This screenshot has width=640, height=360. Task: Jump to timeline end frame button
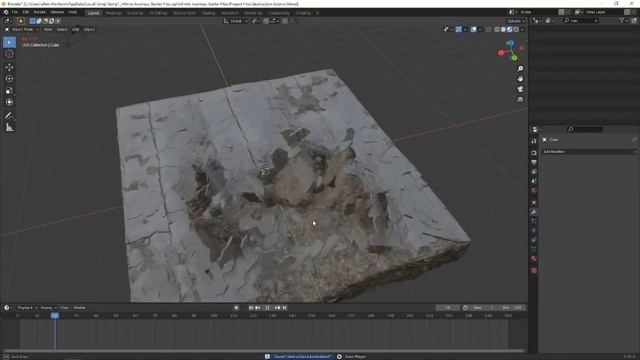coord(285,308)
